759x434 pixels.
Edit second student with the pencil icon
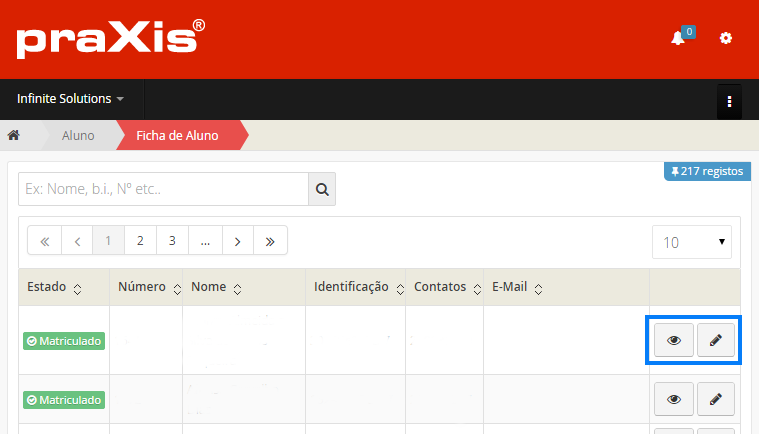point(715,399)
